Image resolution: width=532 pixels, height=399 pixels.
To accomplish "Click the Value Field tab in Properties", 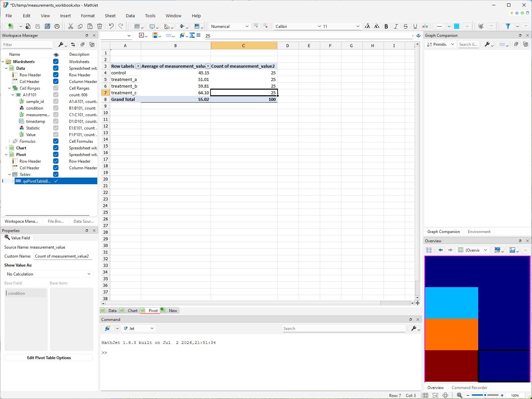I will click(17, 238).
